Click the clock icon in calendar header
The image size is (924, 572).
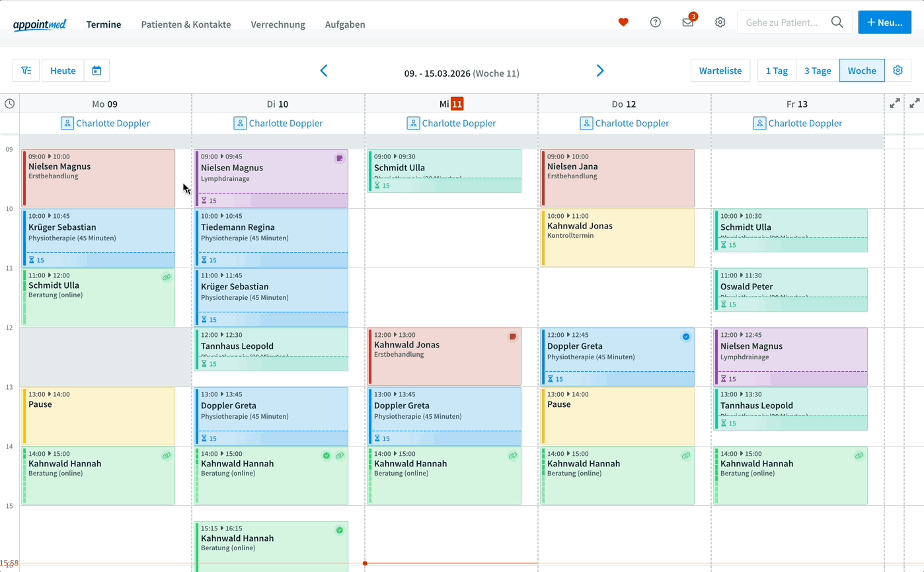[x=9, y=104]
